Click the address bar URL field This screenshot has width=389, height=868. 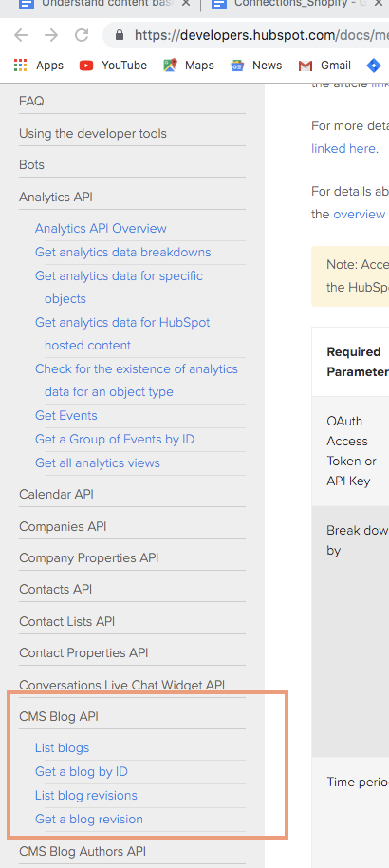(x=261, y=35)
